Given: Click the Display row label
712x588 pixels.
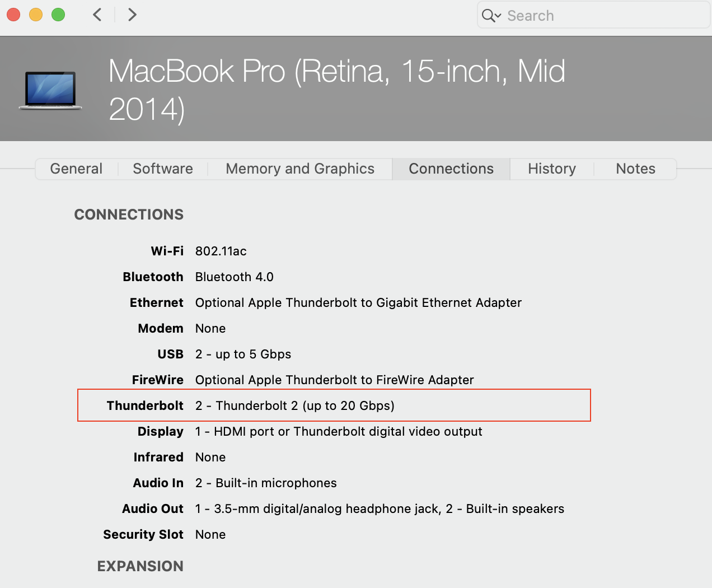Looking at the screenshot, I should point(161,431).
